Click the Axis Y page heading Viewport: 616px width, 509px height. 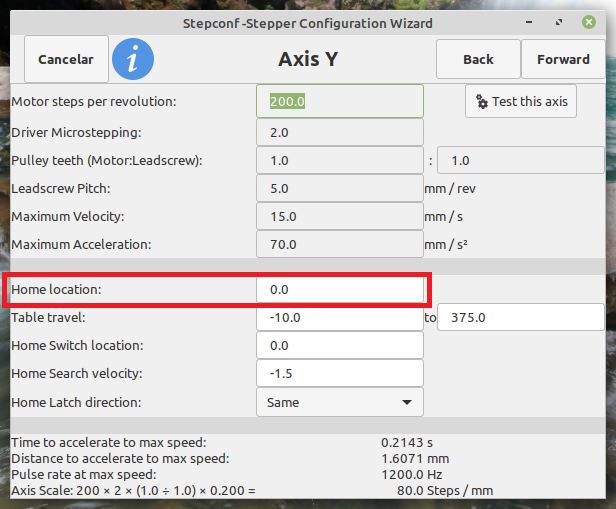(307, 60)
